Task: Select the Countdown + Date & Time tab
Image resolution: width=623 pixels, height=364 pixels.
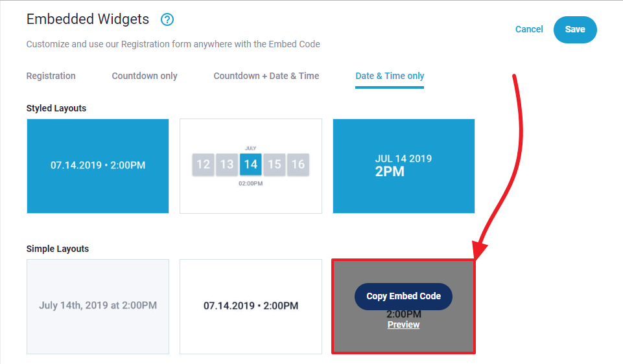Action: pos(266,76)
